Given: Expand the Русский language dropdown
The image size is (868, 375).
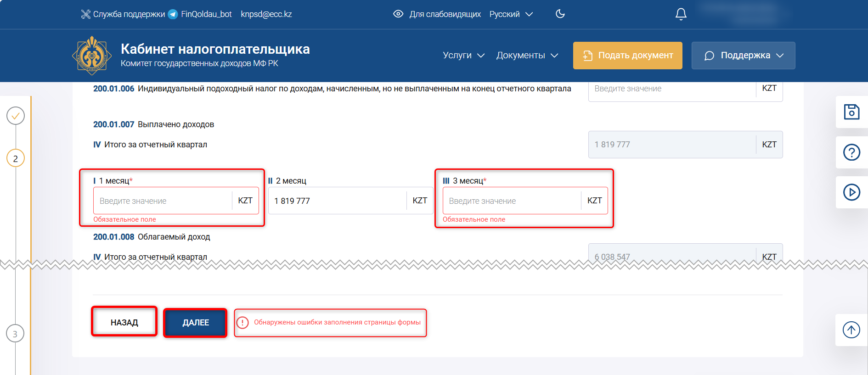Looking at the screenshot, I should [x=511, y=14].
